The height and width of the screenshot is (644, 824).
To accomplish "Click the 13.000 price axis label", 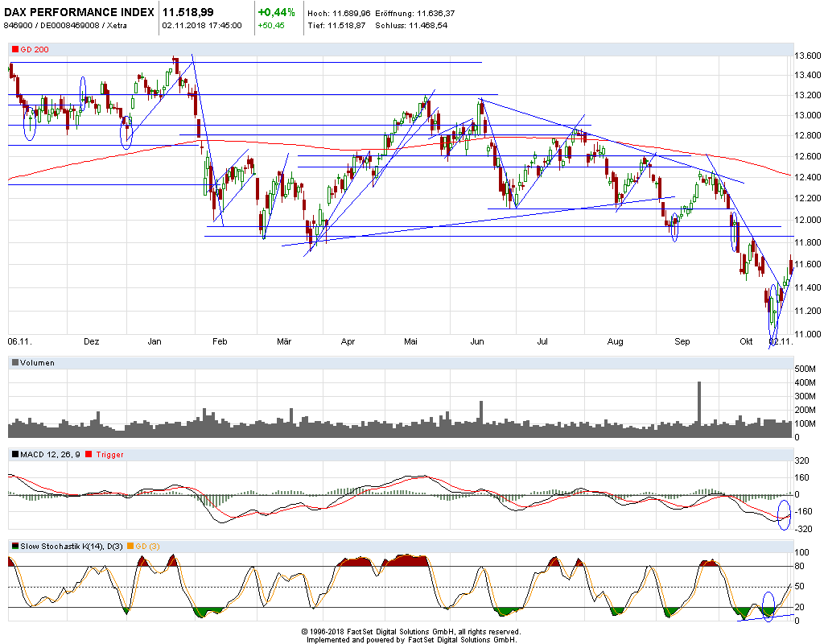I will coord(808,115).
